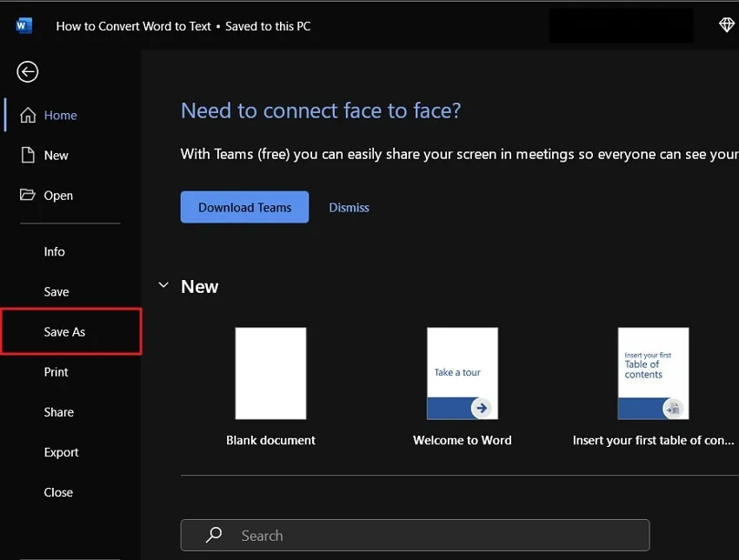Click the Word app logo
The width and height of the screenshot is (739, 560).
23,25
